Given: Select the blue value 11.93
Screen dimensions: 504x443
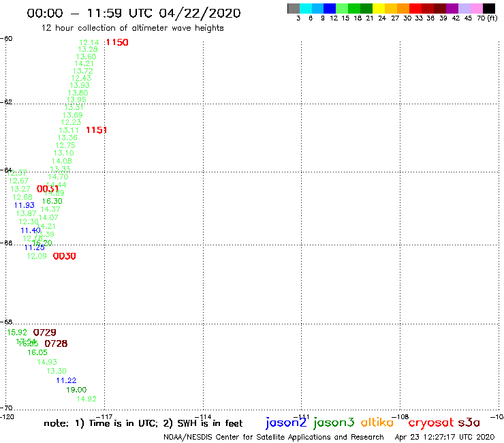Looking at the screenshot, I should click(x=24, y=205).
